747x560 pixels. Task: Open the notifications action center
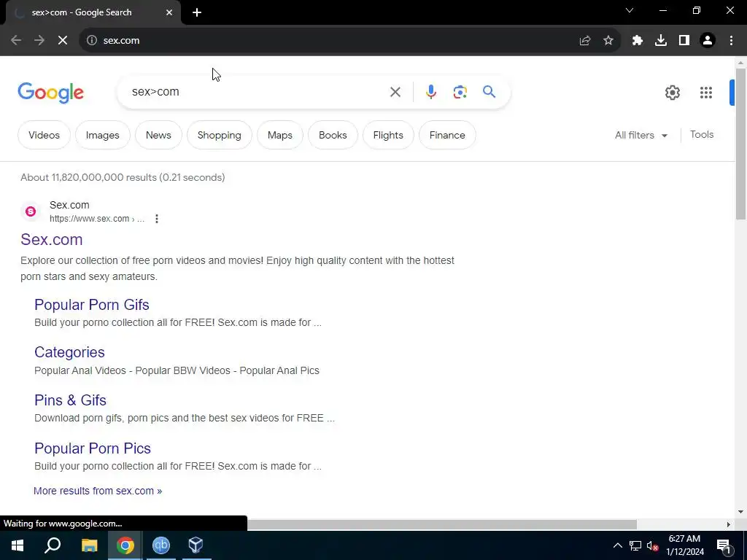point(723,545)
